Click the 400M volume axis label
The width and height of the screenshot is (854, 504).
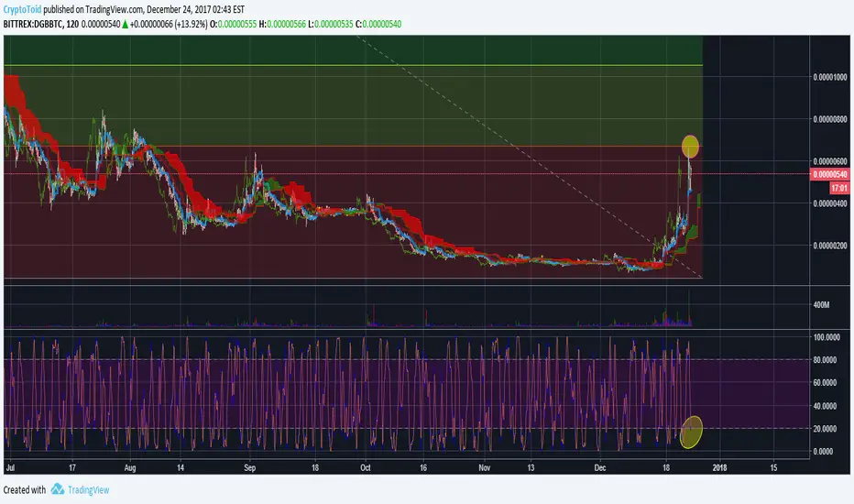(821, 304)
